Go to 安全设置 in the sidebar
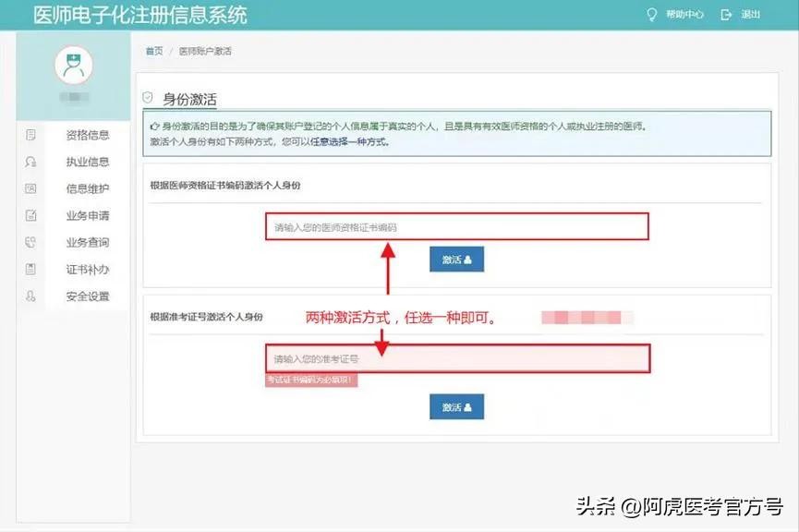This screenshot has width=799, height=532. pyautogui.click(x=88, y=296)
